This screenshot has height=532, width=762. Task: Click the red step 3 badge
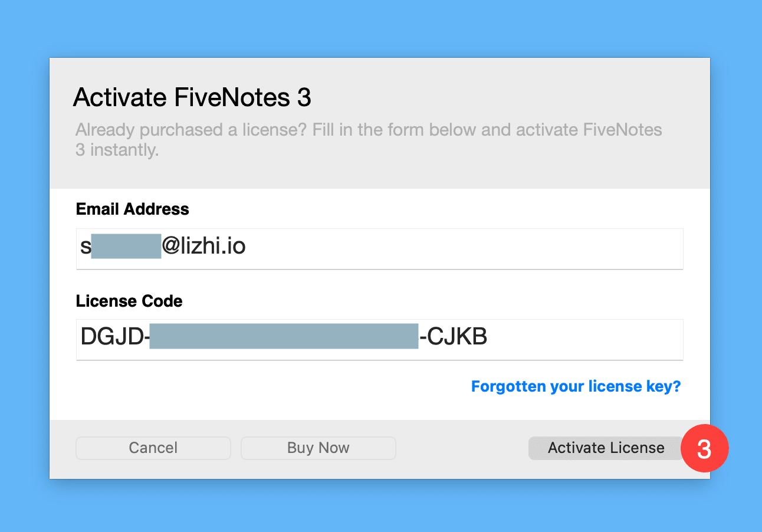(x=704, y=448)
